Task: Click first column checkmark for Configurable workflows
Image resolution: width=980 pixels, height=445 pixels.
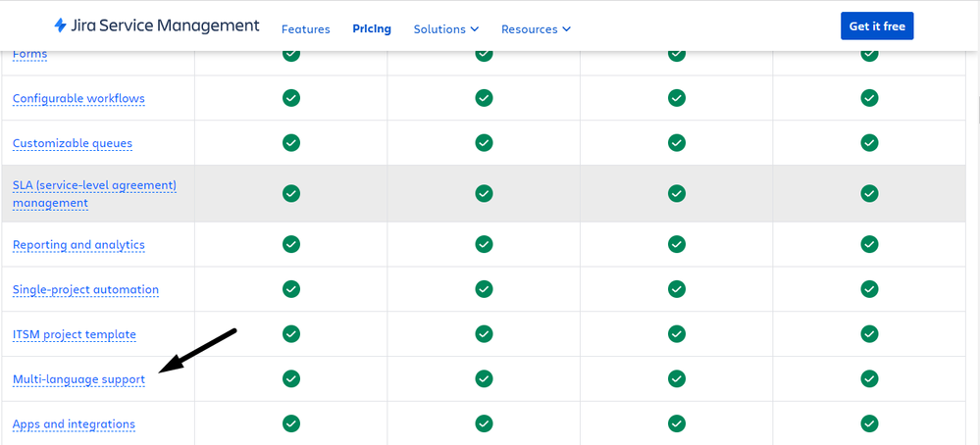Action: (290, 98)
